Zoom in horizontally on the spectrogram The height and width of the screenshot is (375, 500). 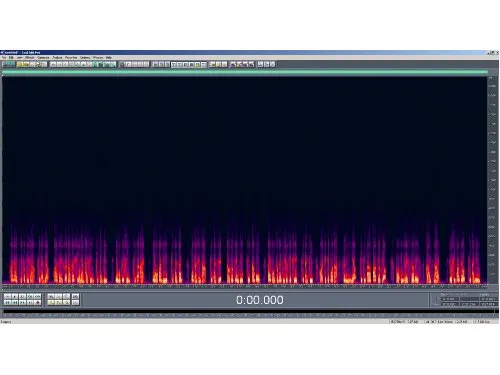coord(51,296)
